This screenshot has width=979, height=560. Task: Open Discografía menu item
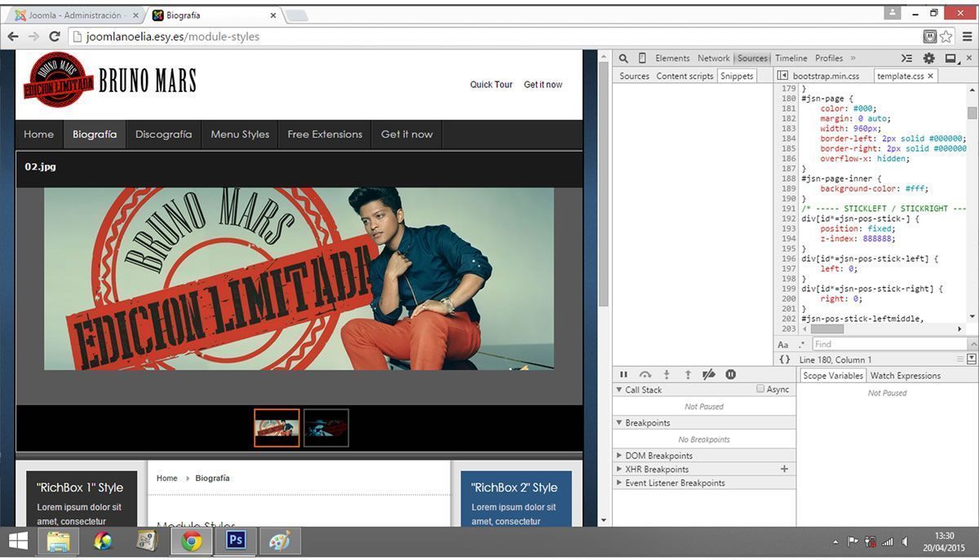click(163, 134)
